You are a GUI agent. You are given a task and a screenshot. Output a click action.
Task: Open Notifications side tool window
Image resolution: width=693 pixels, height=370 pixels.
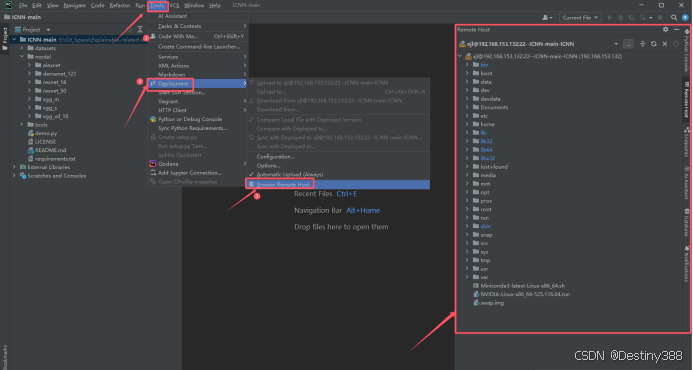(687, 263)
